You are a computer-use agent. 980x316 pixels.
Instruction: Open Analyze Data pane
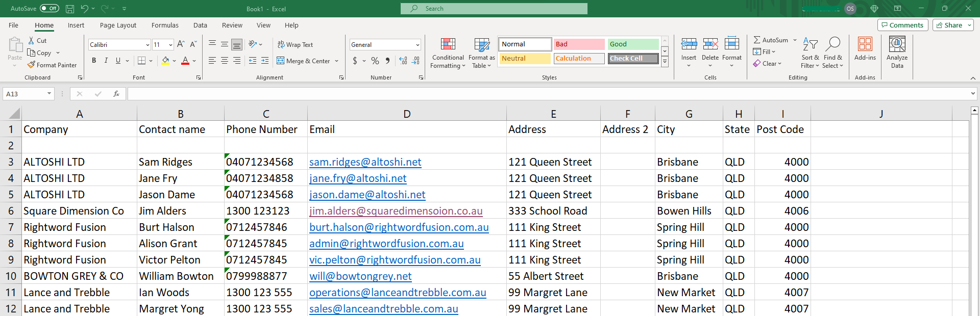897,52
